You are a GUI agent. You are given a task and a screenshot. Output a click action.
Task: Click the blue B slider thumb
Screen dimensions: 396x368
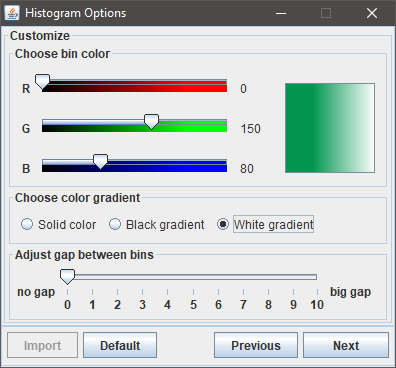click(x=100, y=161)
